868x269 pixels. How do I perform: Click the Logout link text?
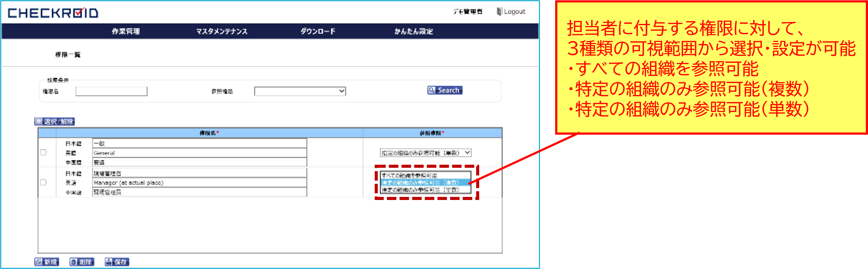click(x=514, y=11)
